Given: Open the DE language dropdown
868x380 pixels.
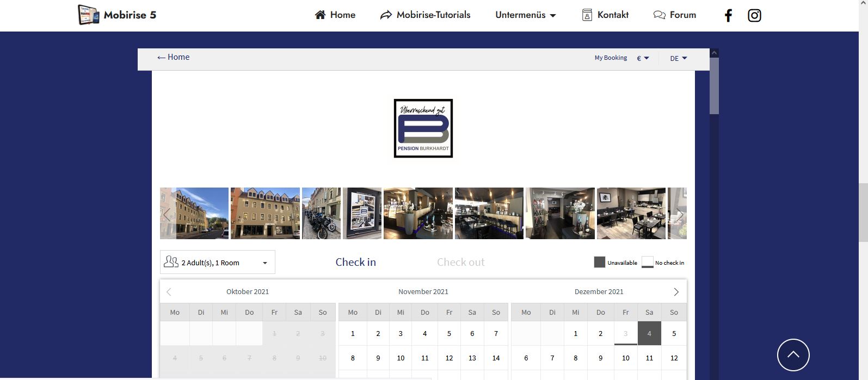Looking at the screenshot, I should [x=678, y=58].
